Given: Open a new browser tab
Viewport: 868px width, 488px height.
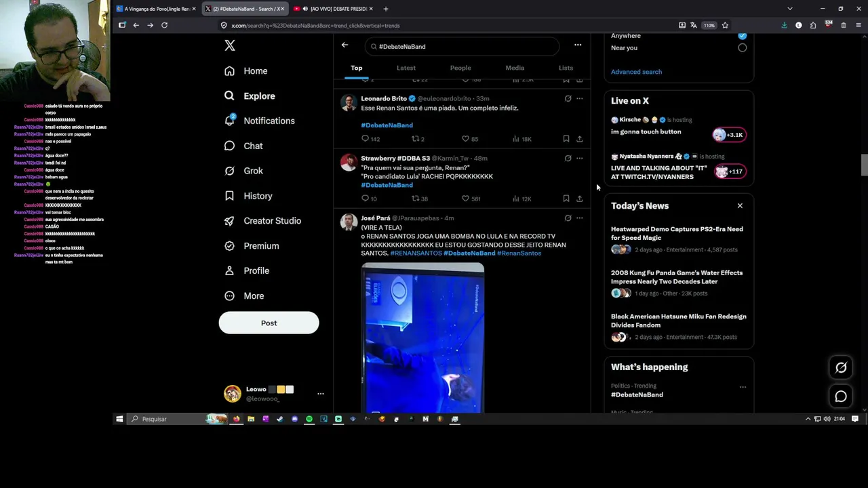Looking at the screenshot, I should click(386, 9).
